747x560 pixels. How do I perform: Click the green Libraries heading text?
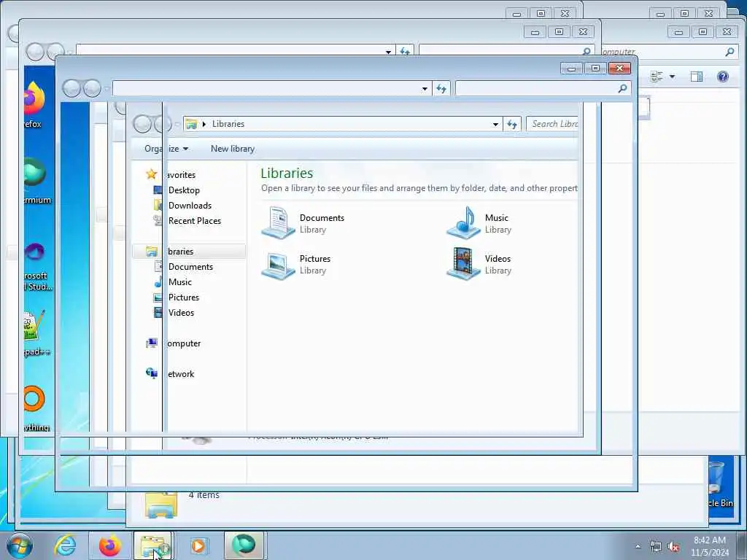[287, 174]
